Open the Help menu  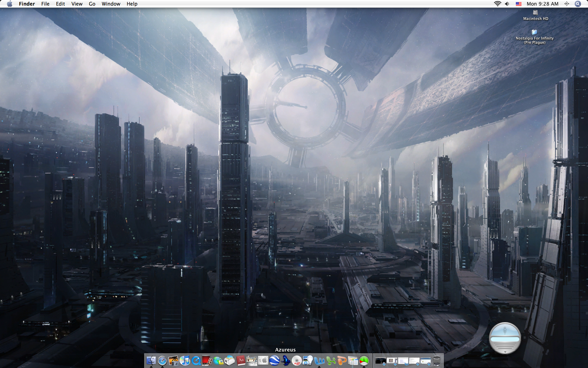(x=132, y=4)
